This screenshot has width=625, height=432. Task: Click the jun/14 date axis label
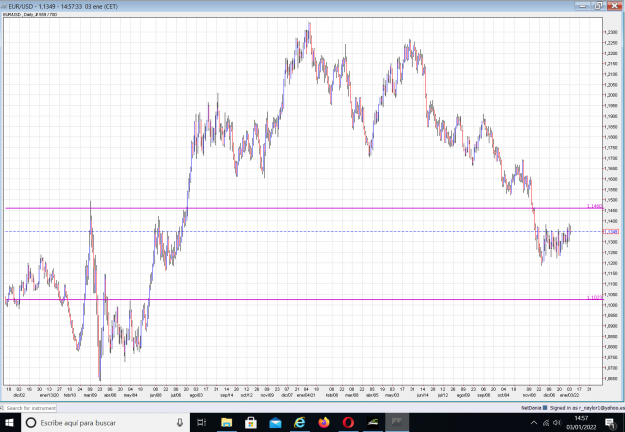pos(423,395)
